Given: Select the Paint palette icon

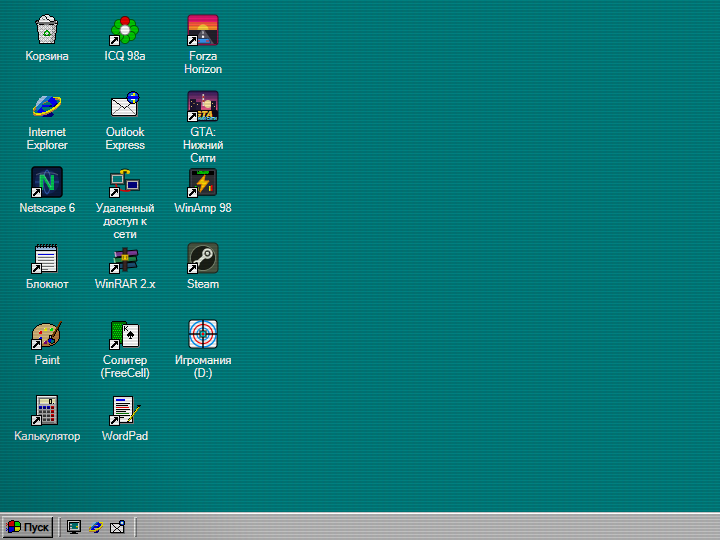Looking at the screenshot, I should pos(46,334).
